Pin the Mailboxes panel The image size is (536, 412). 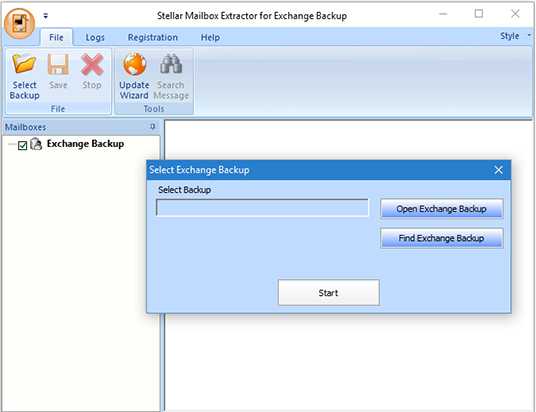pos(152,127)
